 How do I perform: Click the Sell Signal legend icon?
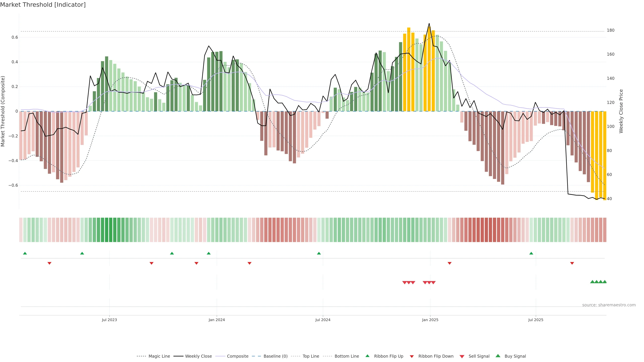[462, 356]
